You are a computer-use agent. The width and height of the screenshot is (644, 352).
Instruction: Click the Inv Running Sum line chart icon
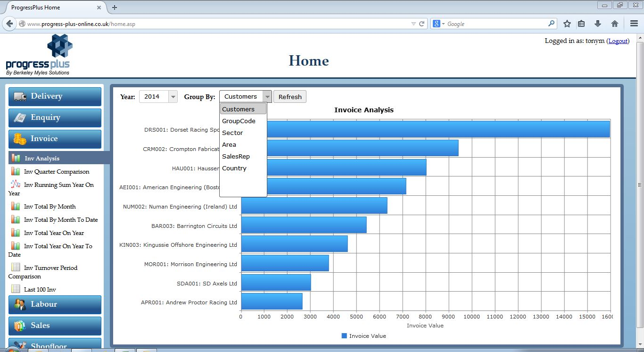click(x=16, y=184)
